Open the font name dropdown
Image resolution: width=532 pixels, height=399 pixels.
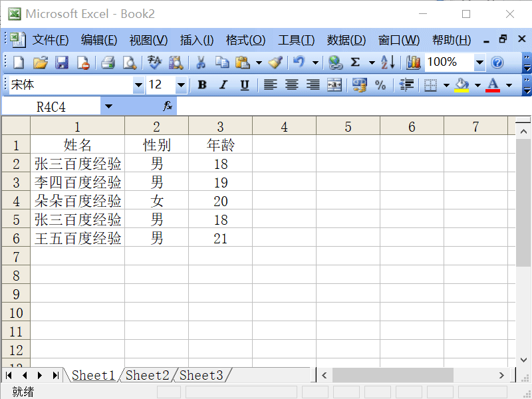[138, 85]
